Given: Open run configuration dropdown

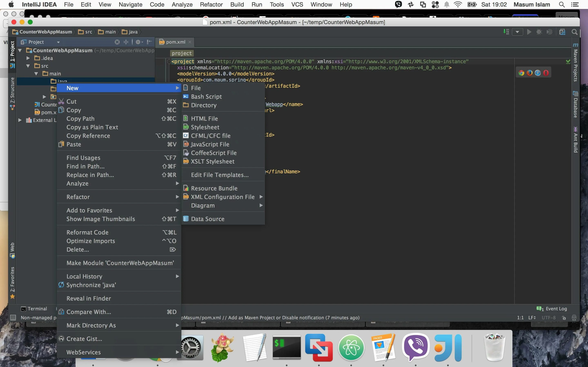Looking at the screenshot, I should tap(517, 32).
